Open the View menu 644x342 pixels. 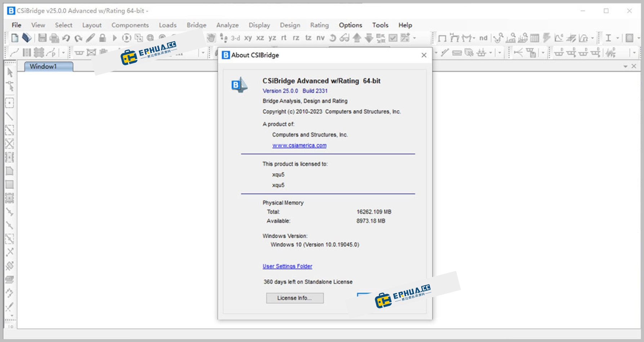38,25
